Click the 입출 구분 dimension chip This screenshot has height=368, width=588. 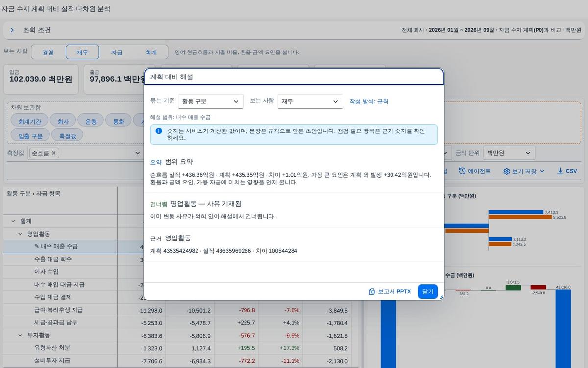tap(30, 135)
